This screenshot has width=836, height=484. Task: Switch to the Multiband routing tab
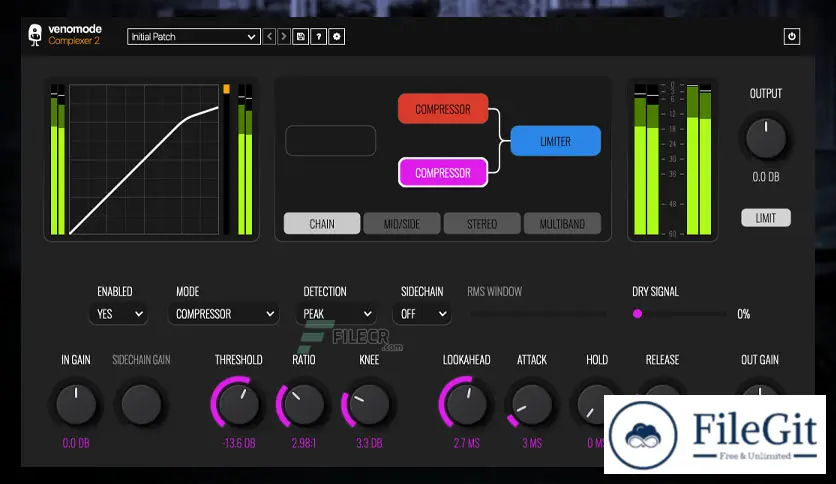point(562,224)
